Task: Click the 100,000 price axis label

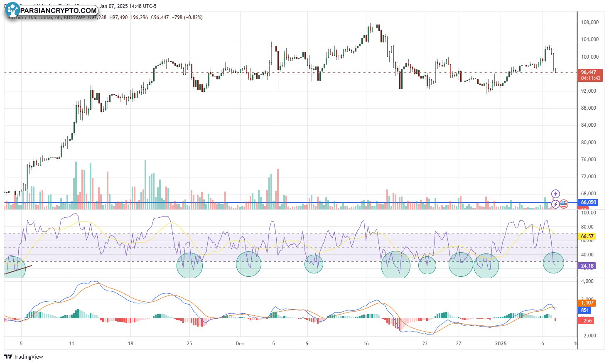Action: pos(589,57)
